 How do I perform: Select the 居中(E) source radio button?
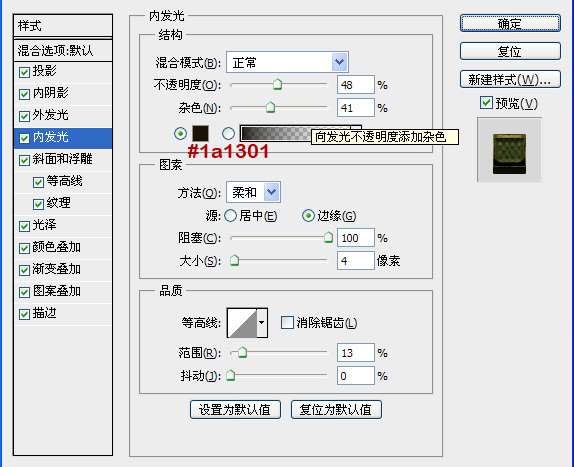click(x=230, y=216)
